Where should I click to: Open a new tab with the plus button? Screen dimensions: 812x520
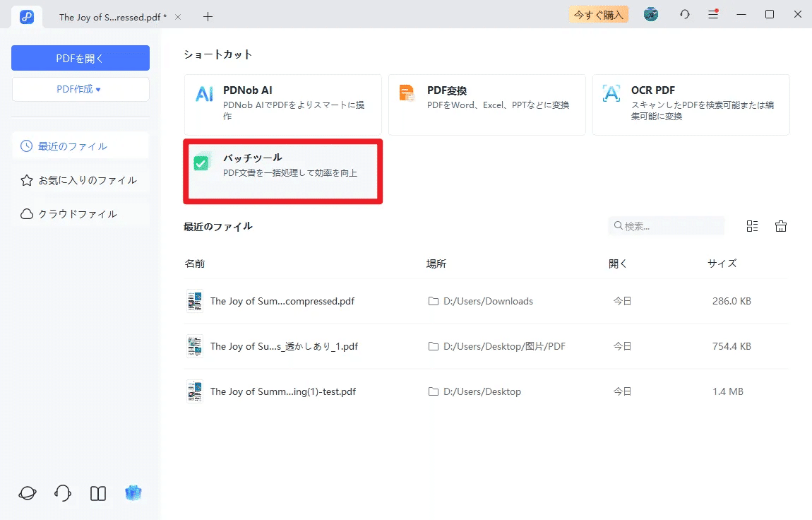tap(208, 16)
